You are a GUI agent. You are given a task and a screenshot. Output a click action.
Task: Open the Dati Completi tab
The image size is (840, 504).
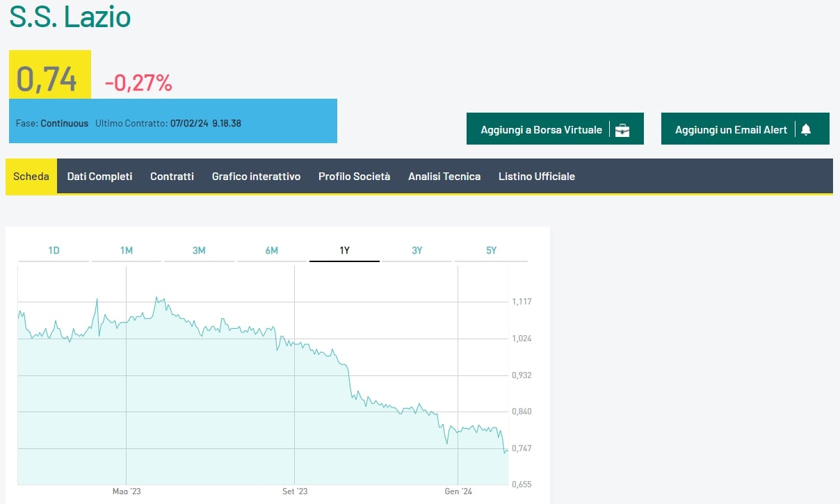(x=99, y=176)
